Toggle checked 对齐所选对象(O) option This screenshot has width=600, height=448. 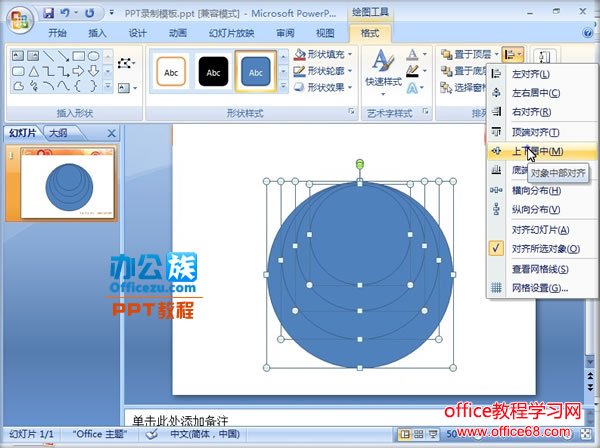tap(542, 249)
